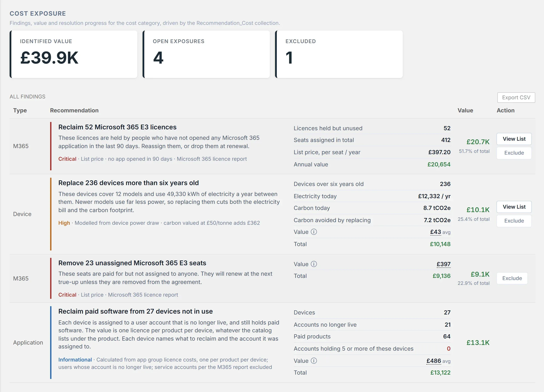Click the Action column header
544x392 pixels.
click(x=505, y=110)
